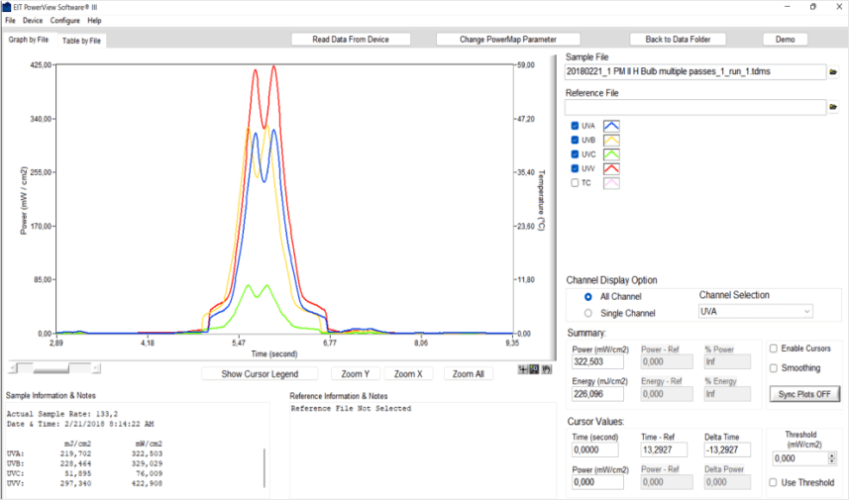
Task: Click the Zoom All button
Action: [469, 374]
